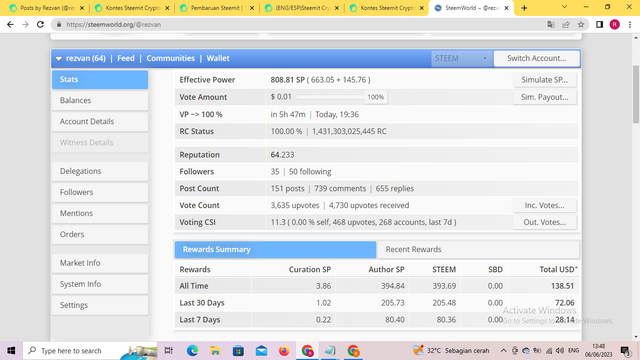Screen dimensions: 640x360
Task: Switch to Pembaruan Steemit tab
Action: coord(217,8)
